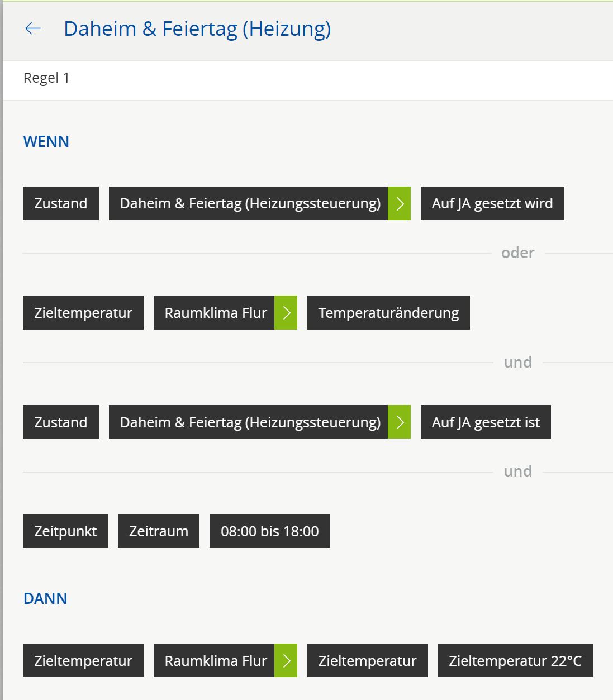Toggle the 'und' connector above Zeitpunkt
The height and width of the screenshot is (700, 613).
tap(517, 472)
